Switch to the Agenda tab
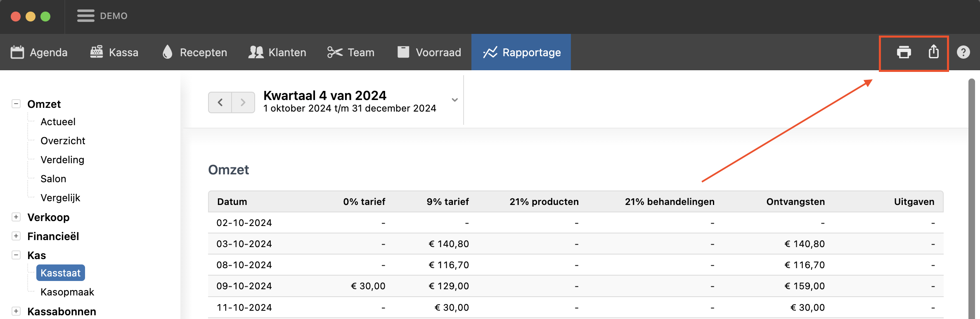Screen dimensions: 980x319 [39, 52]
